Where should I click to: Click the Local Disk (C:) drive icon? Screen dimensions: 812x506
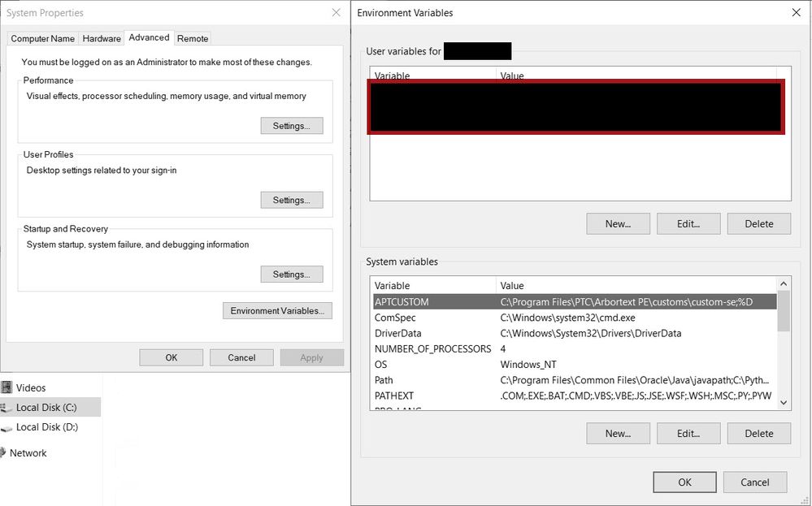pyautogui.click(x=7, y=408)
